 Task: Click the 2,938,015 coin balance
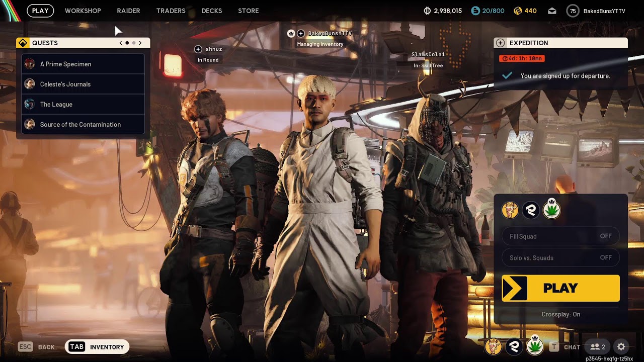click(448, 11)
